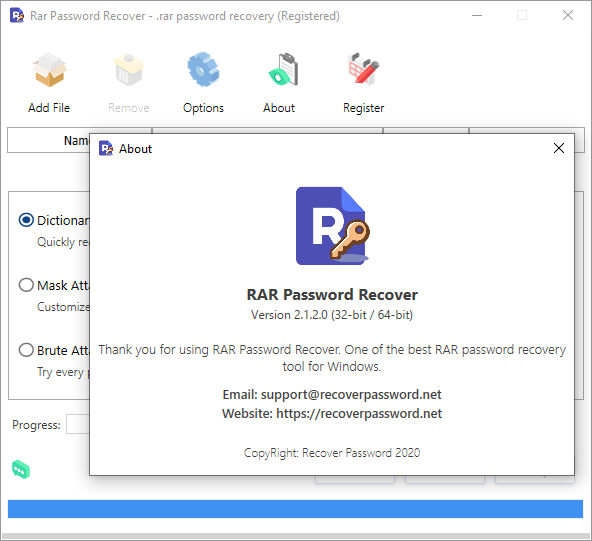Click the support@recoverpassword.net email text
592x541 pixels.
click(x=351, y=395)
